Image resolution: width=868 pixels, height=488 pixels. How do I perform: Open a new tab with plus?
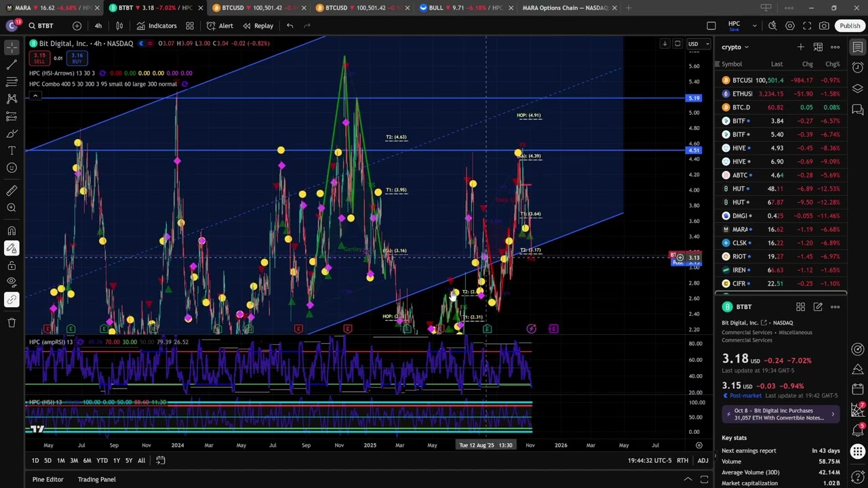tap(629, 7)
